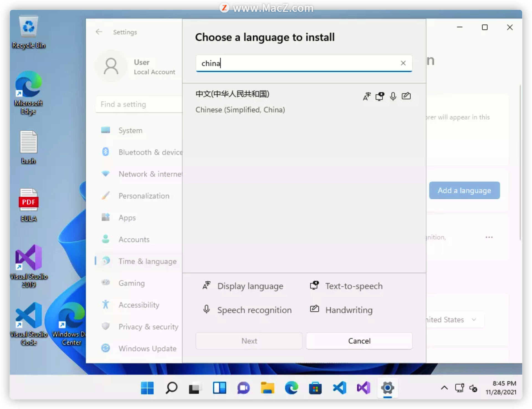The height and width of the screenshot is (409, 532).
Task: Go back with the Settings arrow
Action: 99,32
